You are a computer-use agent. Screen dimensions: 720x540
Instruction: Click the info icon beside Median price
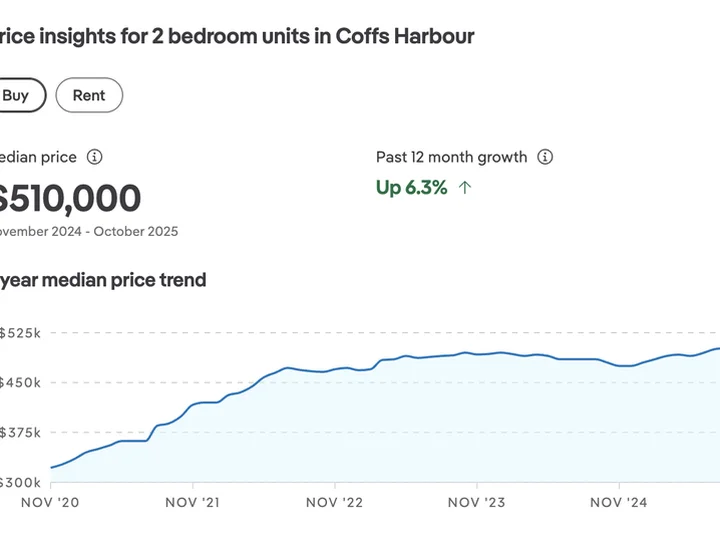[95, 157]
